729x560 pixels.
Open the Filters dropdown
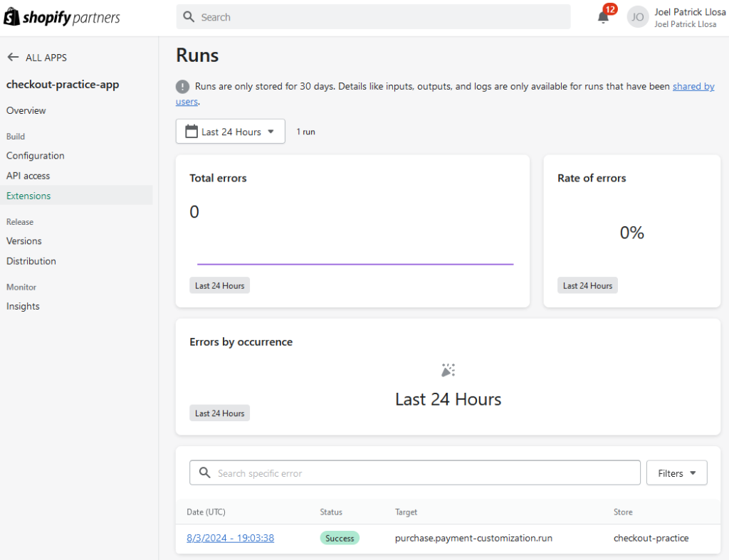coord(676,473)
